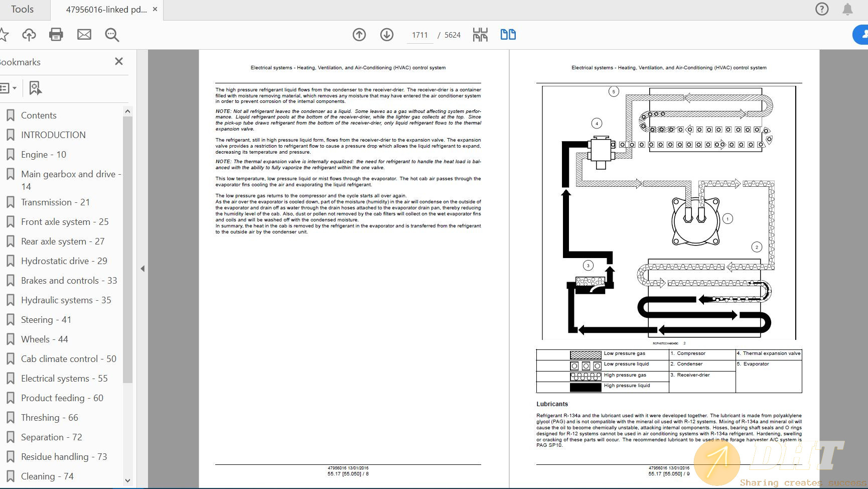Click the bookmark icon beside Product feeding - 60

[10, 398]
